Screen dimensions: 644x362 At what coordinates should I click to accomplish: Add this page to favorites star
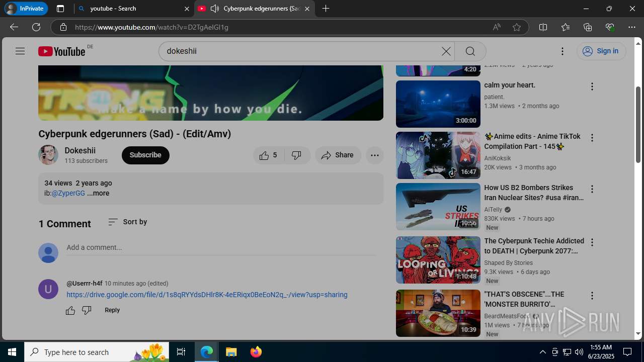pyautogui.click(x=517, y=27)
